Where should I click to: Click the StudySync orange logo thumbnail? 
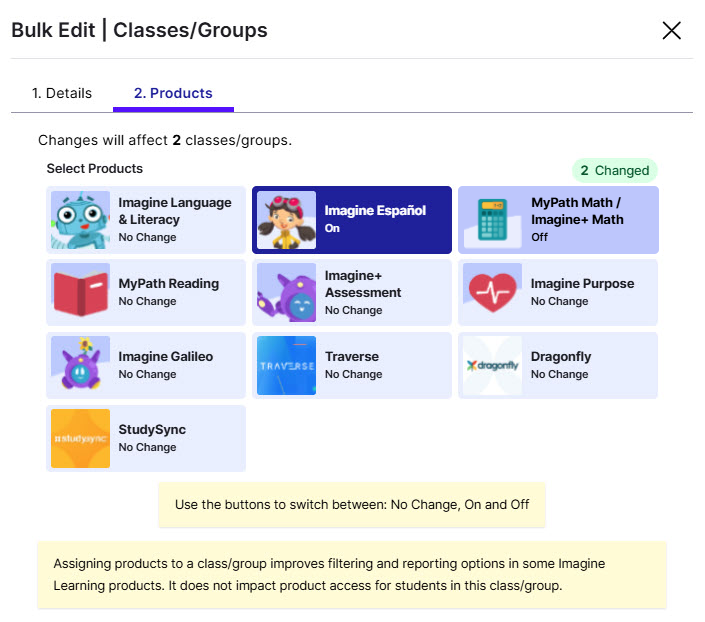click(x=80, y=438)
